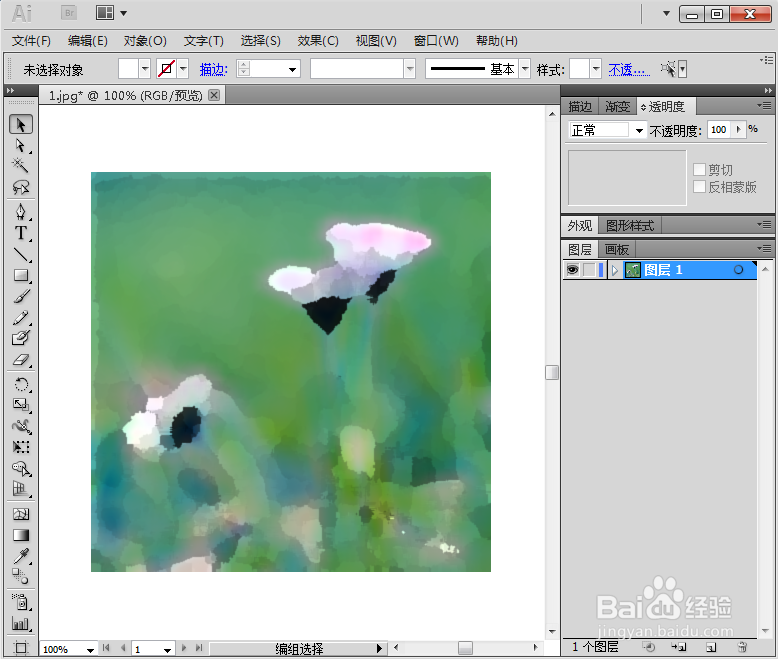Select the Pencil tool
The height and width of the screenshot is (659, 778).
click(21, 317)
